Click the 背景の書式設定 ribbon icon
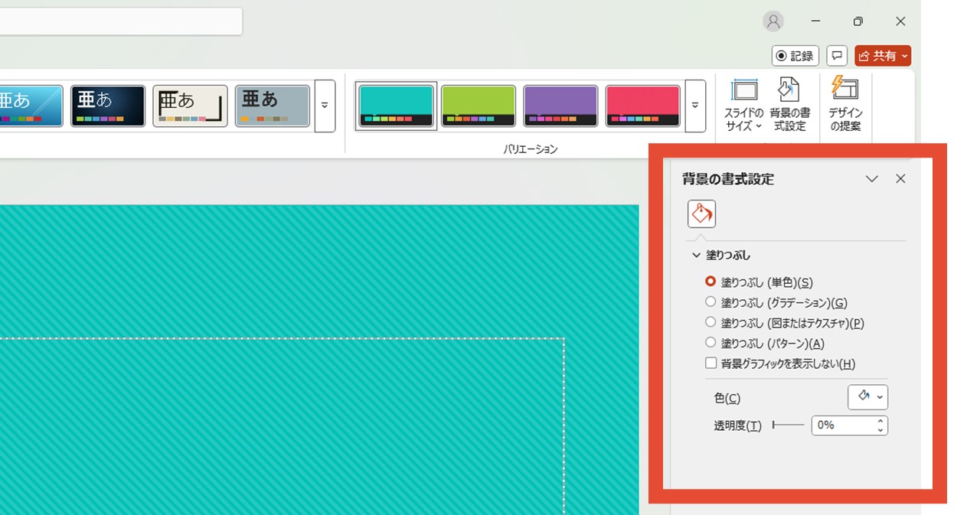This screenshot has width=980, height=515. point(789,105)
